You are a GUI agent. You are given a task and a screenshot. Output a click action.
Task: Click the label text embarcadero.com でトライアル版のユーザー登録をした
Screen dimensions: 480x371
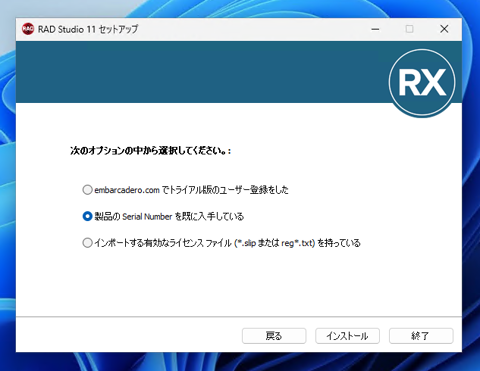coord(191,190)
